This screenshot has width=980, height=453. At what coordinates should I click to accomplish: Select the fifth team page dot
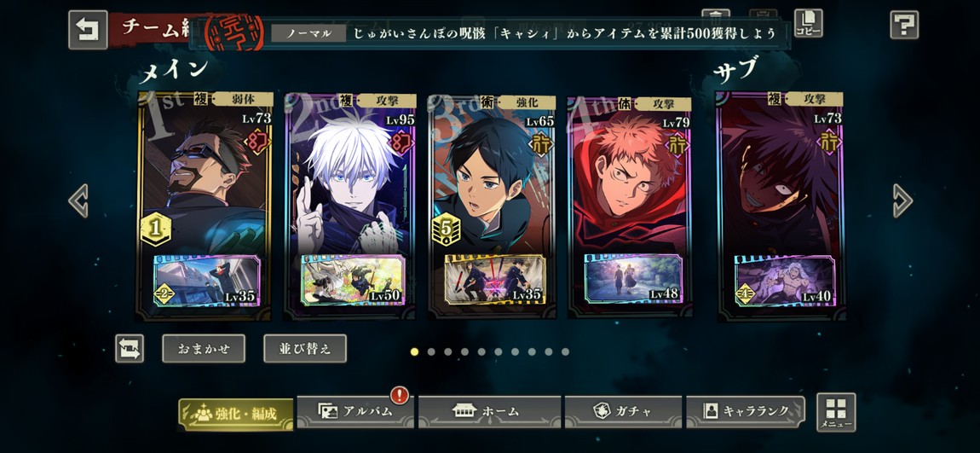481,351
